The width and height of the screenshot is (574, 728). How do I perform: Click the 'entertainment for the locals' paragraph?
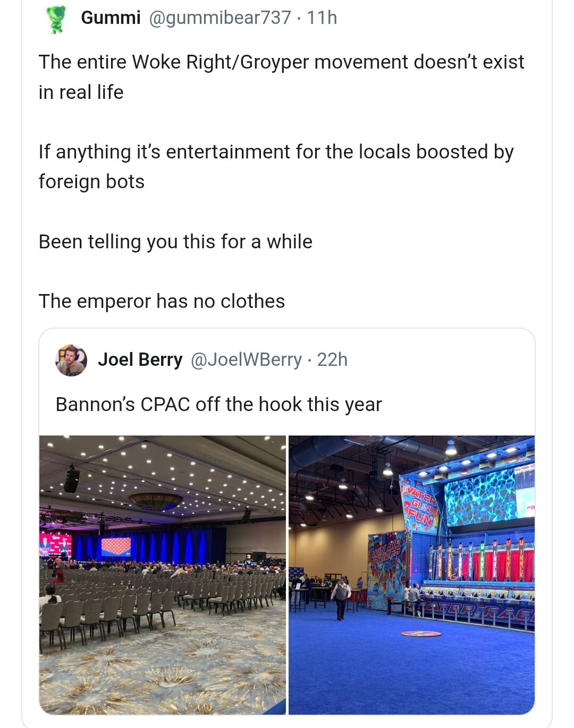[275, 166]
